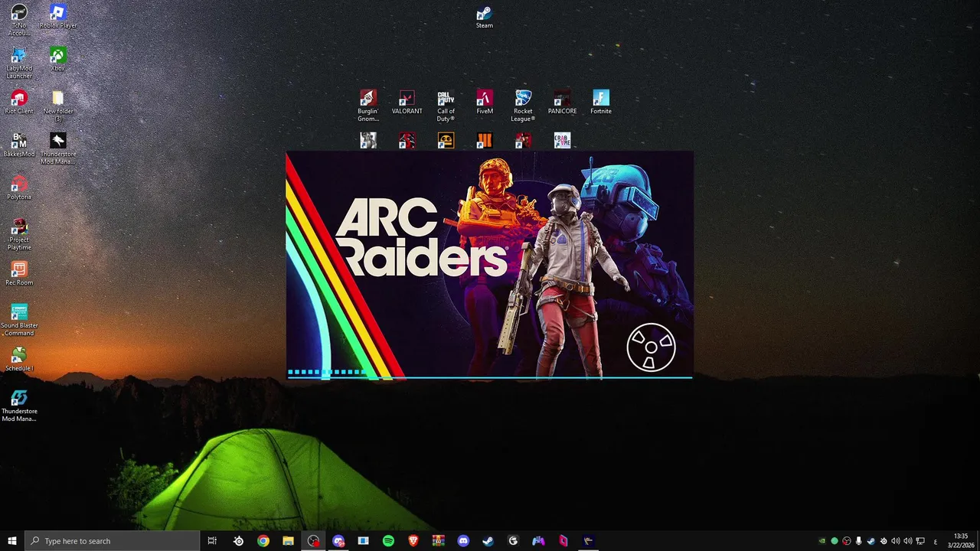Open Brave browser from the taskbar
This screenshot has width=980, height=551.
pos(413,541)
